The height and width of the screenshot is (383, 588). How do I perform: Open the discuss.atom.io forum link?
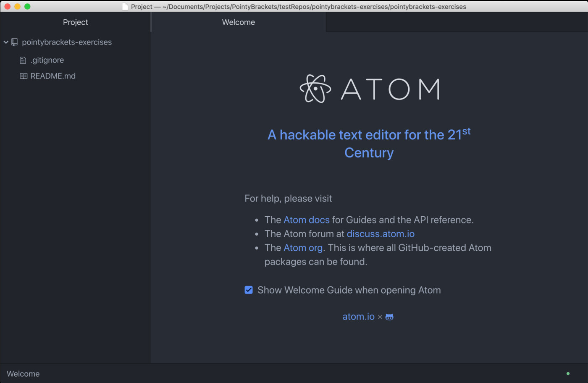pyautogui.click(x=381, y=233)
